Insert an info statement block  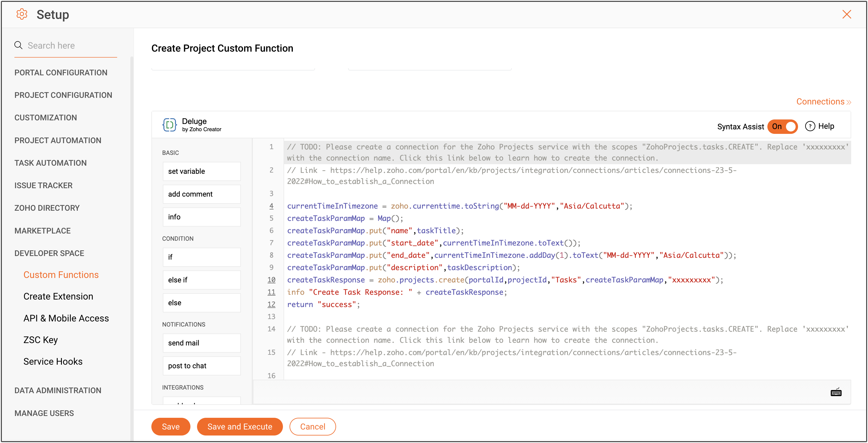(x=202, y=217)
